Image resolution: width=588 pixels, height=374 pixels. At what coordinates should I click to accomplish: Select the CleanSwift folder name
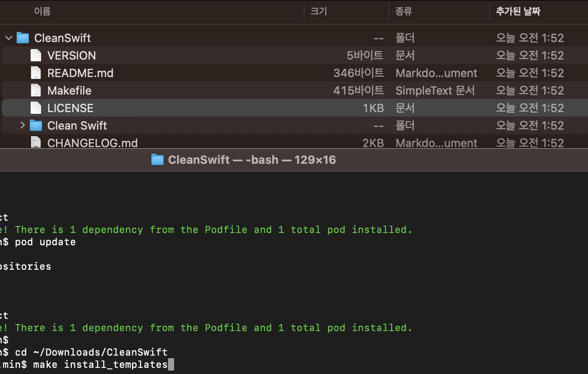pos(63,38)
